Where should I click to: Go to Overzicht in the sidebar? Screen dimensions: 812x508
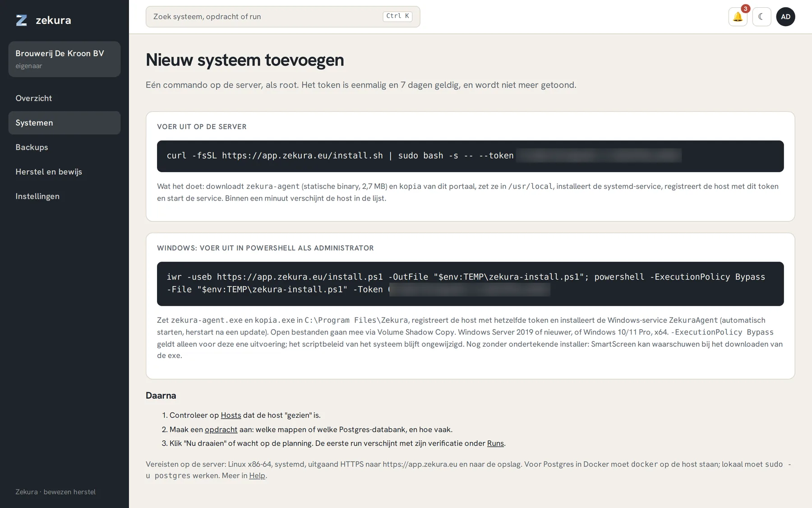(65, 98)
